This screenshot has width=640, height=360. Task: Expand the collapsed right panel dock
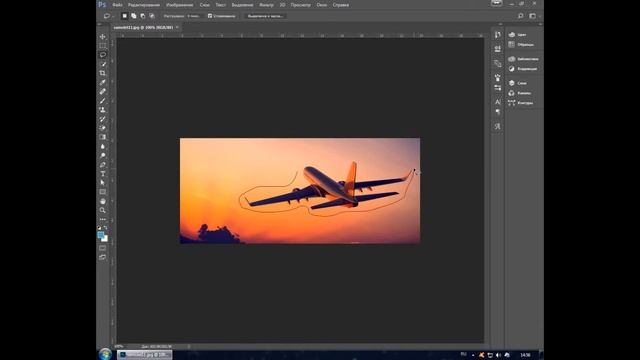pos(540,24)
